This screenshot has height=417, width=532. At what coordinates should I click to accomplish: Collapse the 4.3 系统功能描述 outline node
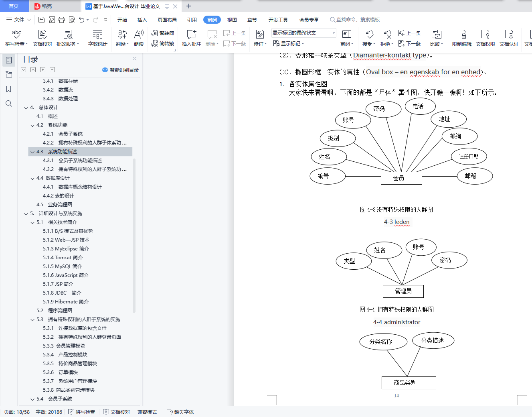click(32, 152)
